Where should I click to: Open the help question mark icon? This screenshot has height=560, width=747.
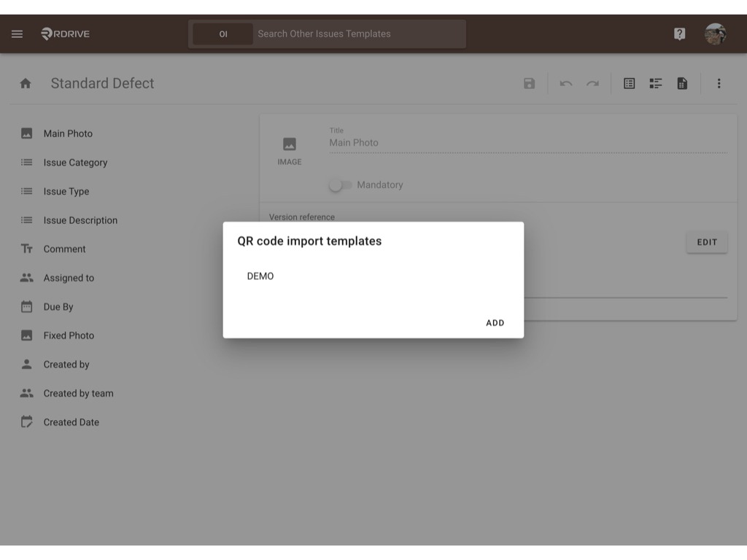(x=679, y=34)
